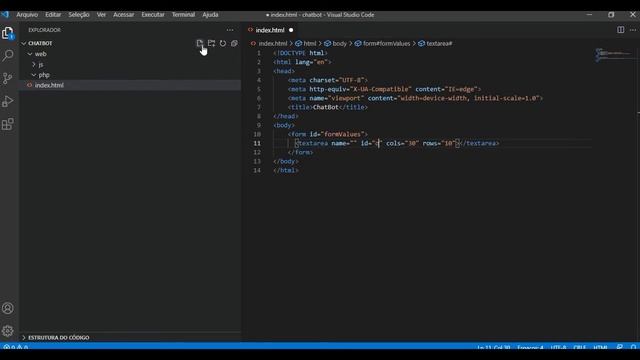Open the Seleção menu
This screenshot has width=640, height=360.
(x=79, y=15)
